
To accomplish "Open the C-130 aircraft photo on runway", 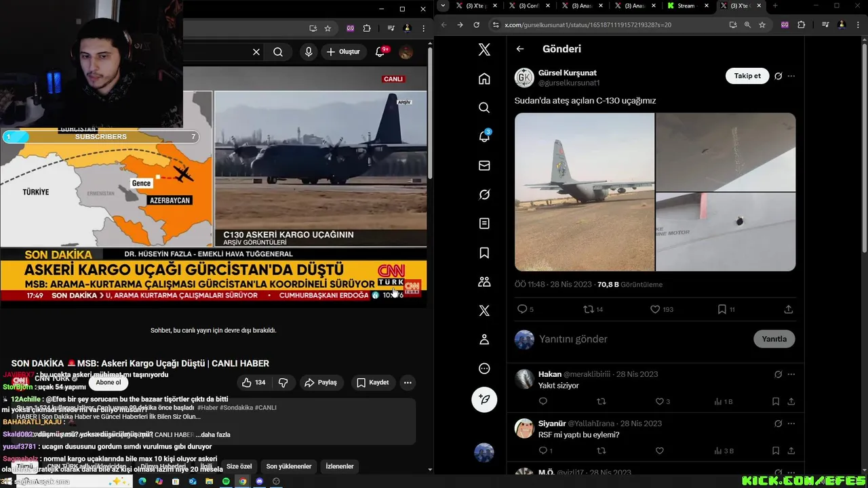I will coord(585,192).
